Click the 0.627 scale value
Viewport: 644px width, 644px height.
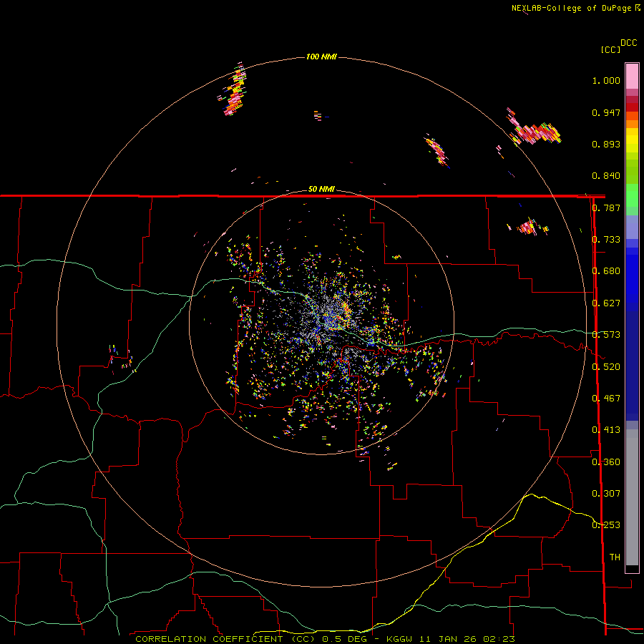[606, 303]
